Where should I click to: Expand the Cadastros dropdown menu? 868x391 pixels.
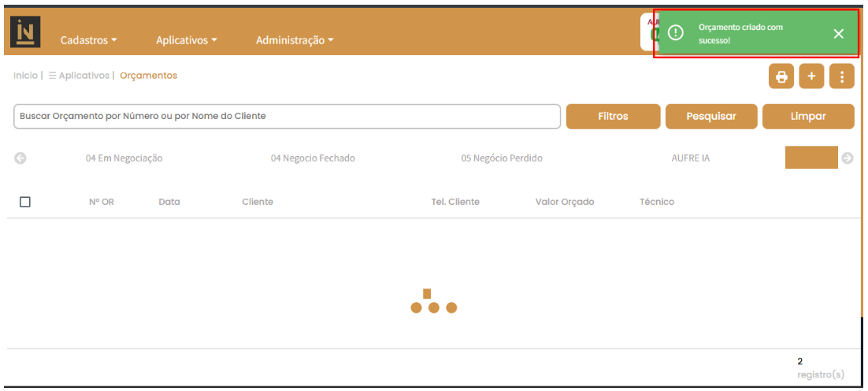(x=88, y=40)
